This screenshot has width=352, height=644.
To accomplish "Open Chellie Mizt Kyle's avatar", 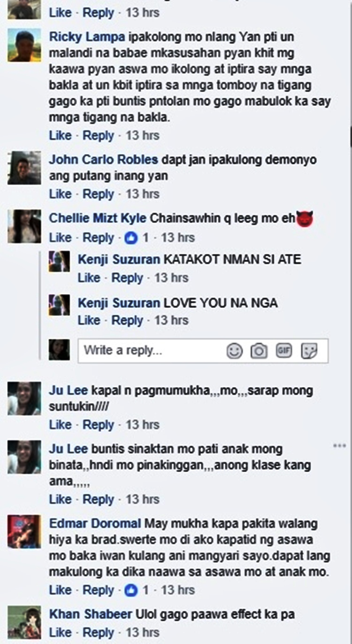I will 24,226.
